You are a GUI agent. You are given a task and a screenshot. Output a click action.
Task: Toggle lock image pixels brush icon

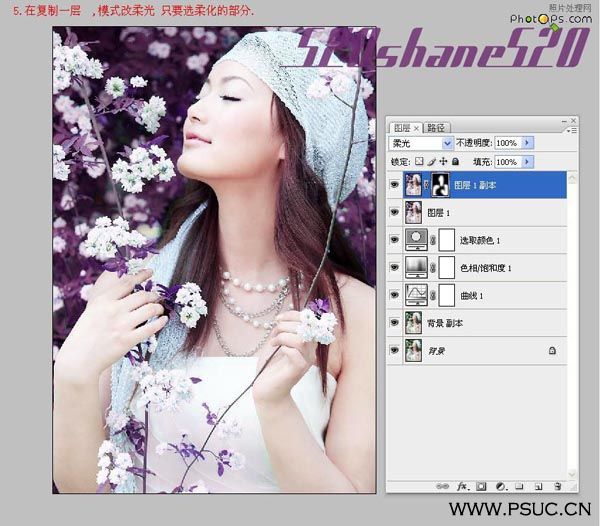point(432,161)
